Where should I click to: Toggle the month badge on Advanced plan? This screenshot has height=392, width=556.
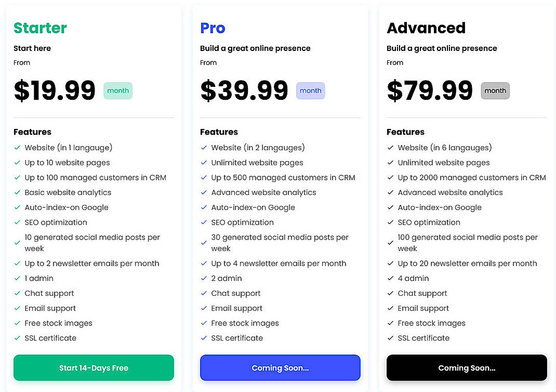tap(495, 90)
